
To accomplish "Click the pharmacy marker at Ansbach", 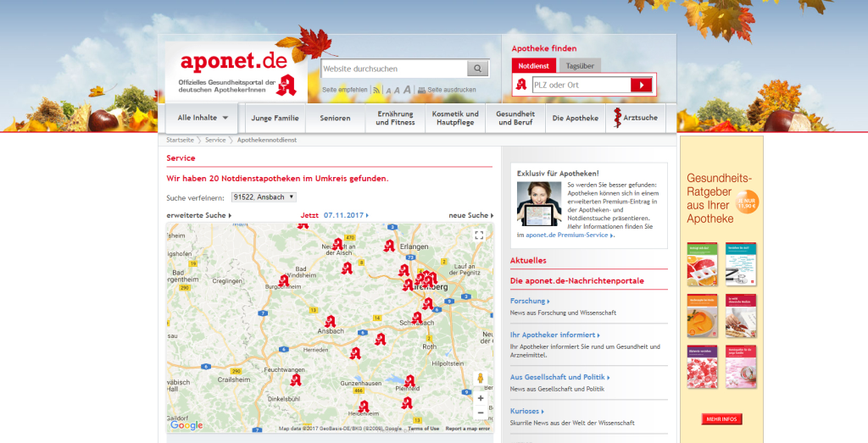I will (x=331, y=321).
